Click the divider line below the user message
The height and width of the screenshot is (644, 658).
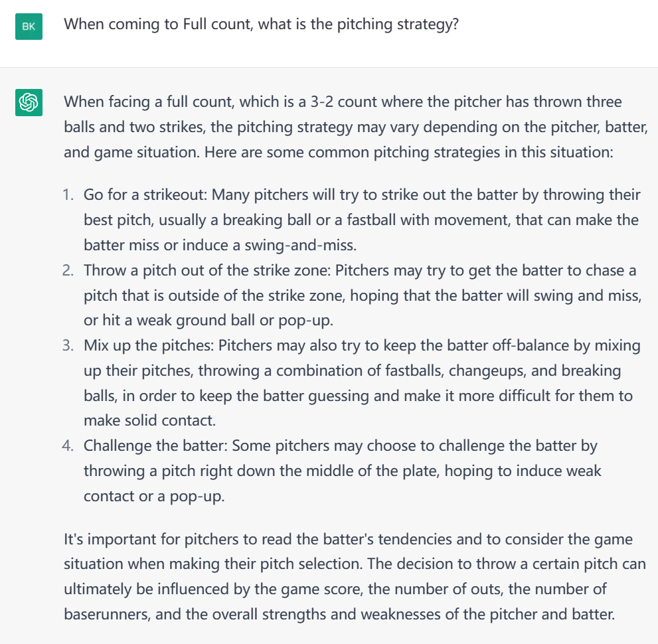click(329, 67)
